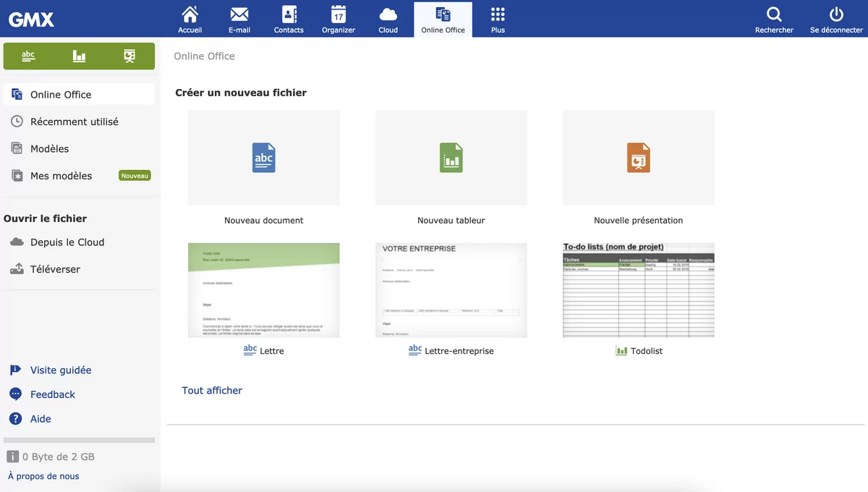Screen dimensions: 868x492
Task: Click the blue abc document icon tile
Action: tap(263, 158)
